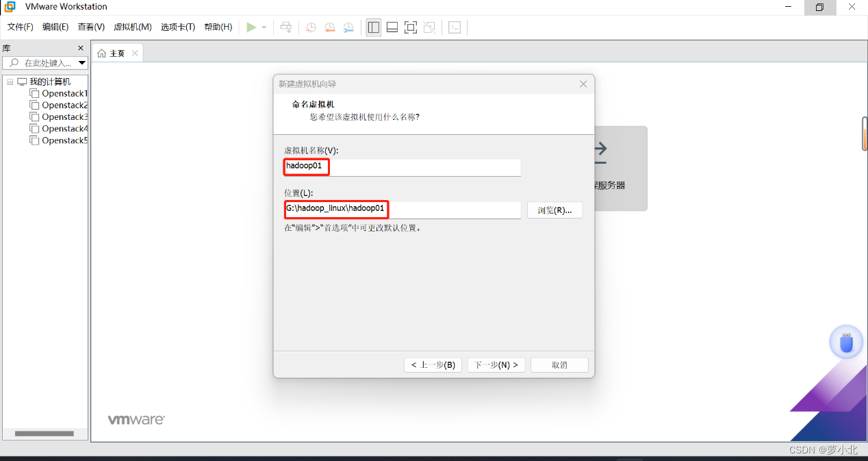The width and height of the screenshot is (868, 461).
Task: Toggle the thumbnail bar view icon
Action: click(x=392, y=27)
